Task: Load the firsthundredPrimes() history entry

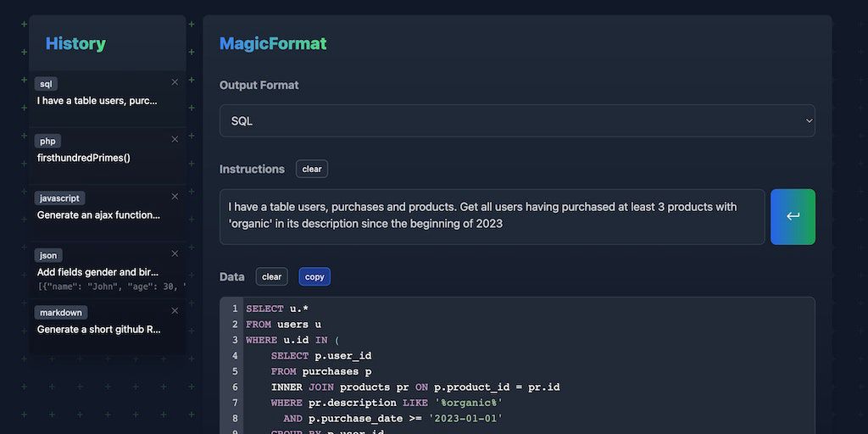Action: coord(84,158)
